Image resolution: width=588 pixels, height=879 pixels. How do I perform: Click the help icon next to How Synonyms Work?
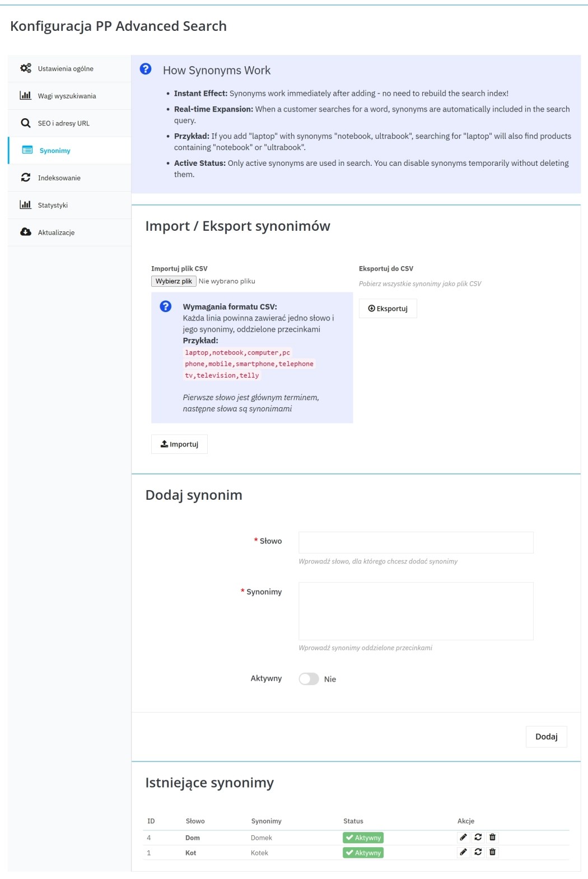(x=146, y=69)
